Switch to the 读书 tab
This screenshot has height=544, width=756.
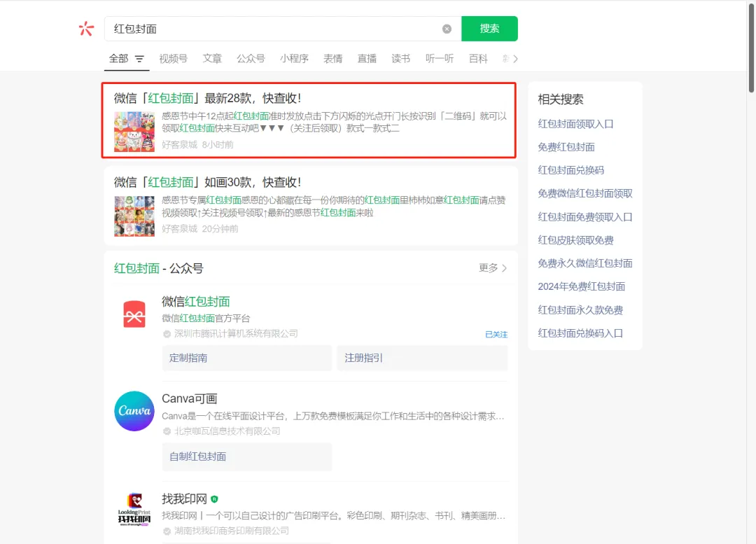pyautogui.click(x=400, y=59)
